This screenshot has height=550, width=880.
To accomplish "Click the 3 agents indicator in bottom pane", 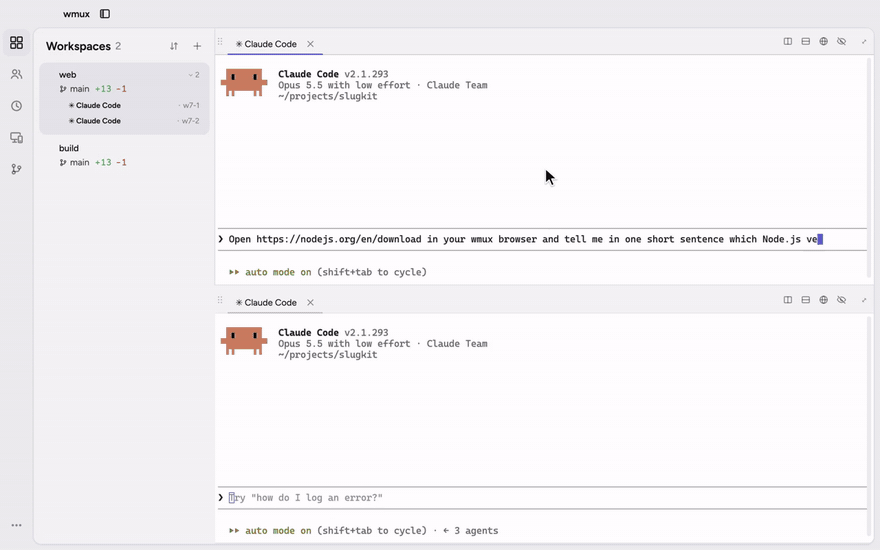I will (470, 531).
